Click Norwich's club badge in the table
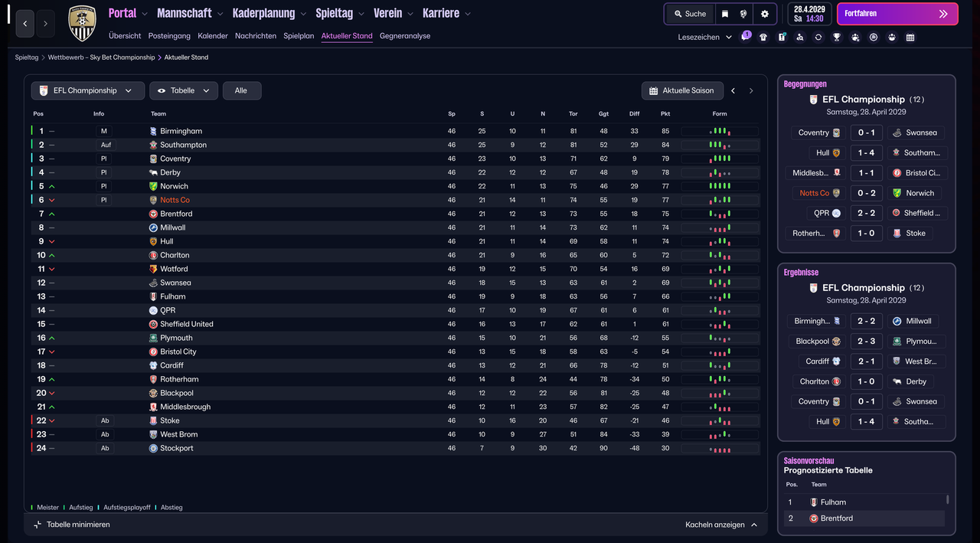This screenshot has height=543, width=980. coord(153,186)
